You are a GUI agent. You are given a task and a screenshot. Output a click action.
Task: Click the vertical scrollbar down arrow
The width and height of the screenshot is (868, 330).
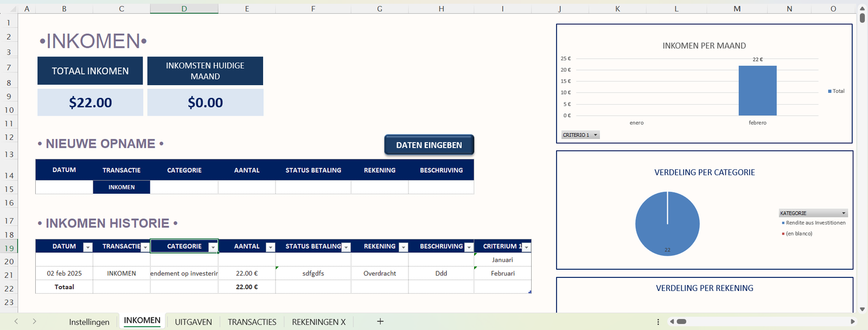click(x=862, y=309)
